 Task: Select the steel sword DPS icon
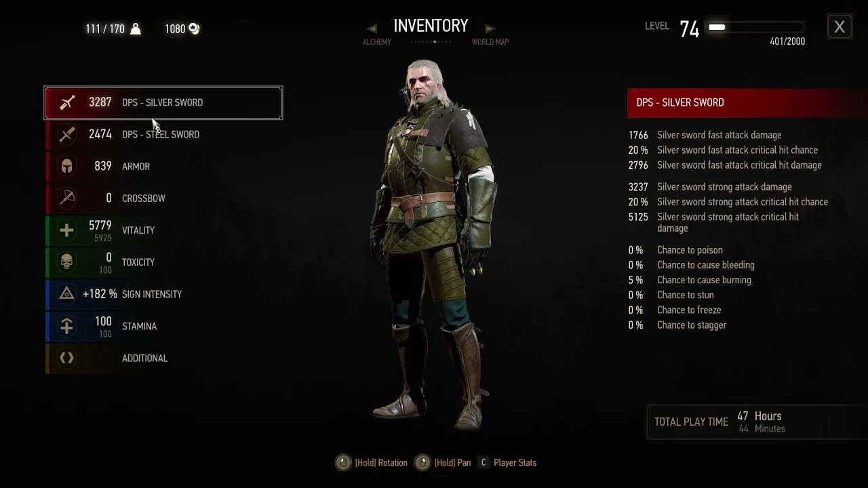66,134
